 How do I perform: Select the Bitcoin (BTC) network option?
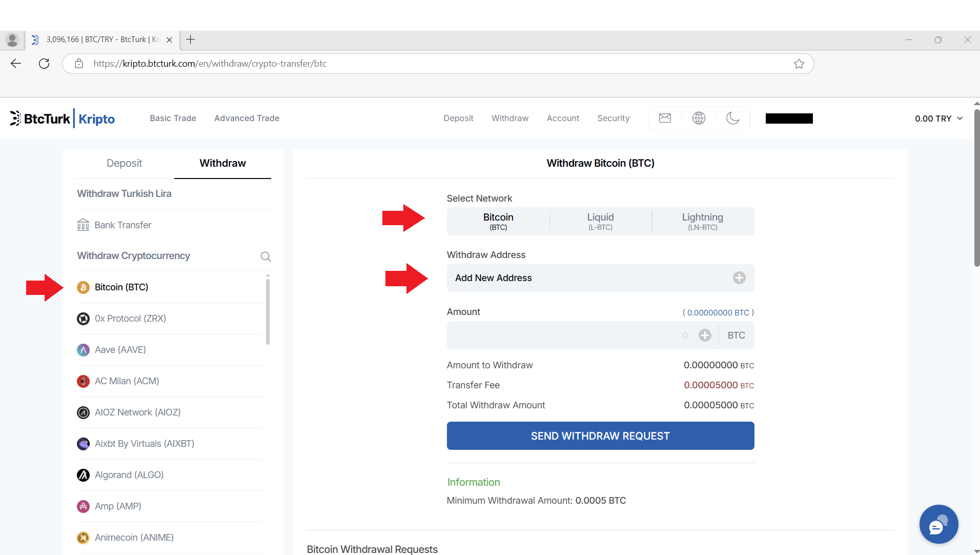pos(498,222)
